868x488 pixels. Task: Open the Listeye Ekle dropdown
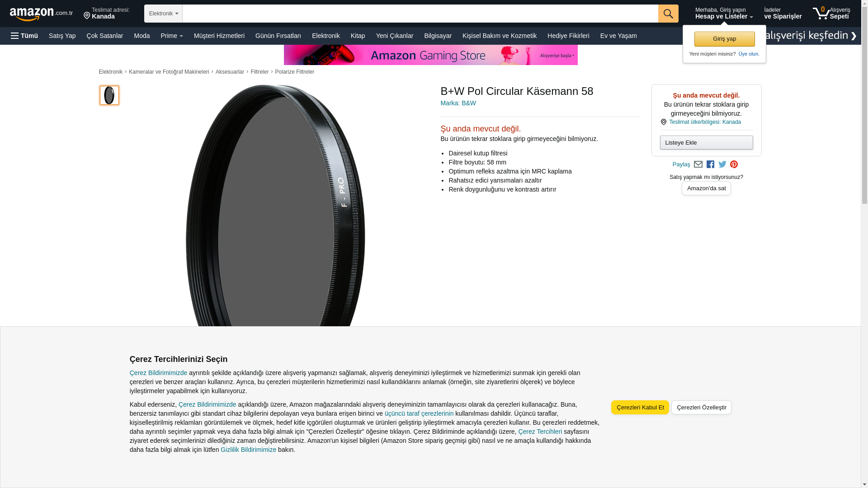pos(706,143)
